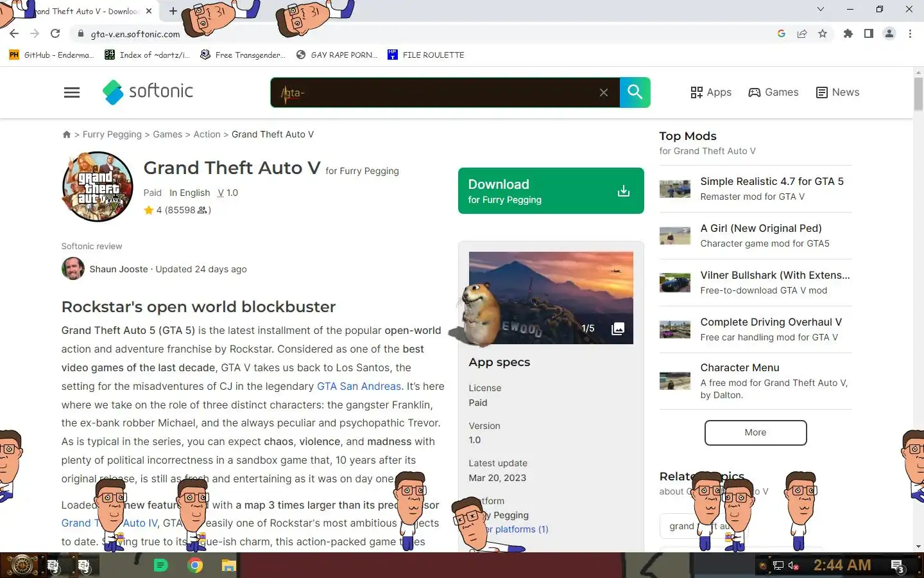Click the user count icon beside 85598

[x=202, y=210]
